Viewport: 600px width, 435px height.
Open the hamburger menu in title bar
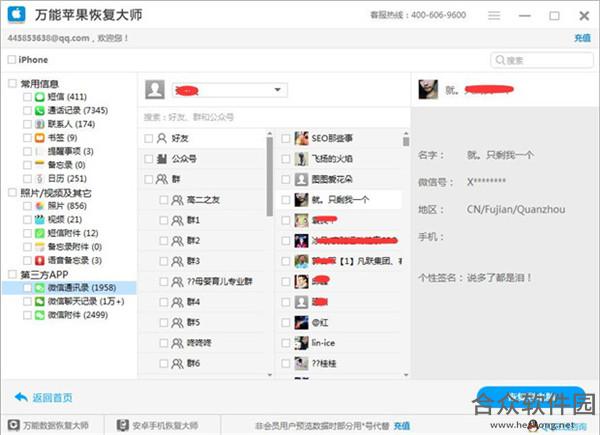(494, 15)
